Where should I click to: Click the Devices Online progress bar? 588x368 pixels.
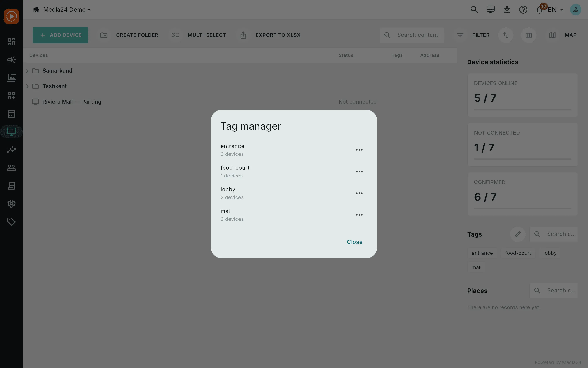point(522,110)
